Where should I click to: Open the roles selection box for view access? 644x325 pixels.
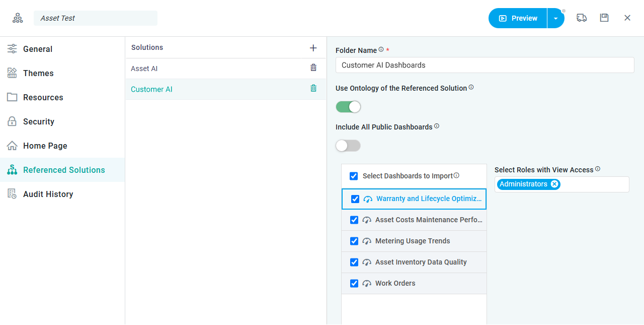coord(594,184)
